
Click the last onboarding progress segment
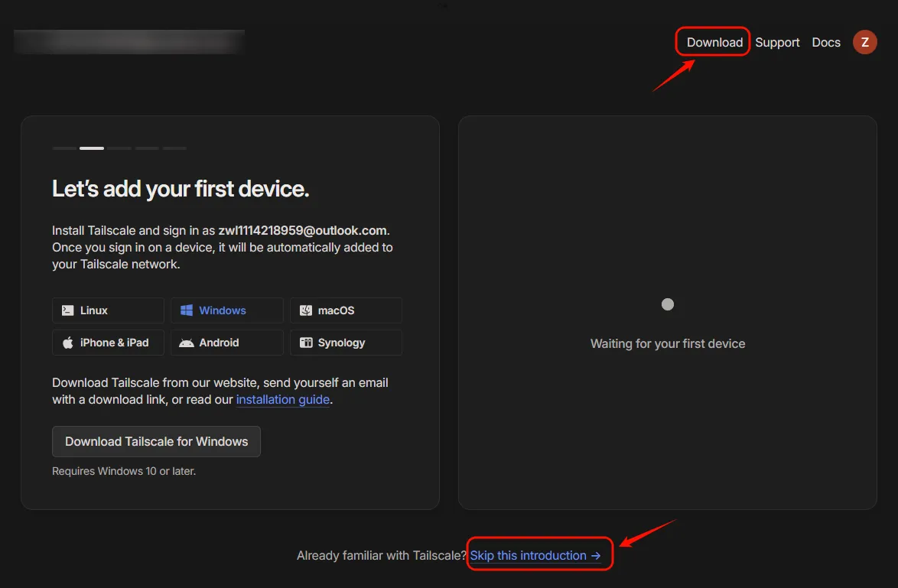174,148
